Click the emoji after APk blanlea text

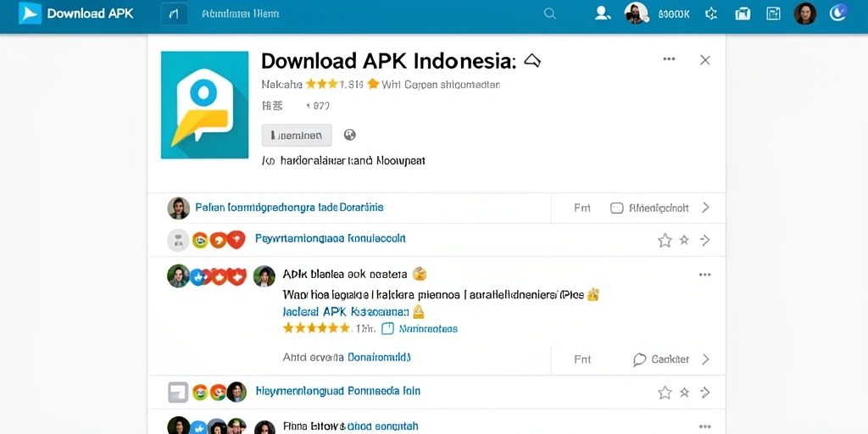420,274
